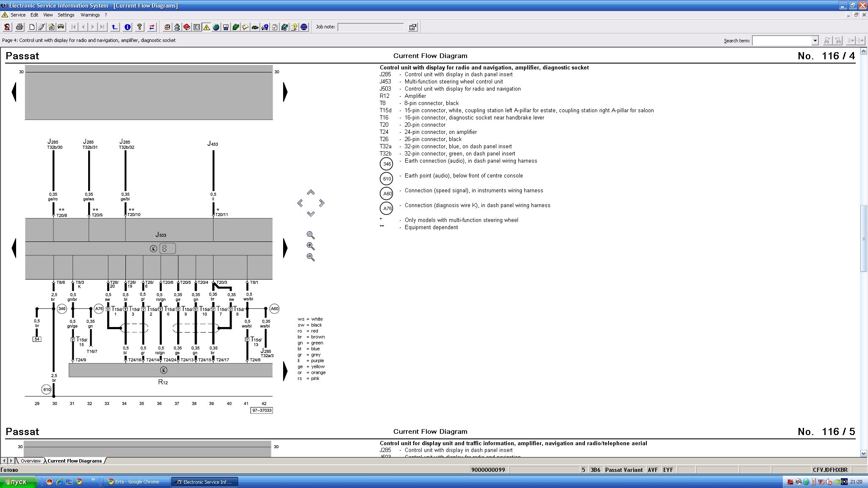The width and height of the screenshot is (868, 488).
Task: Click the search backward binoculars button
Action: pos(838,41)
